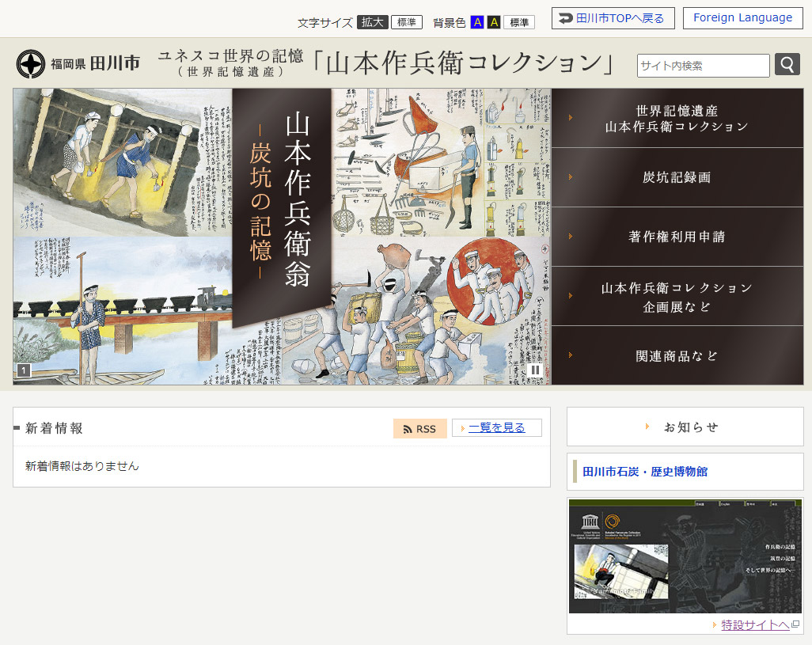This screenshot has height=645, width=812.
Task: Click the return arrow beside 田川市TOPへ戻る
Action: (x=566, y=18)
